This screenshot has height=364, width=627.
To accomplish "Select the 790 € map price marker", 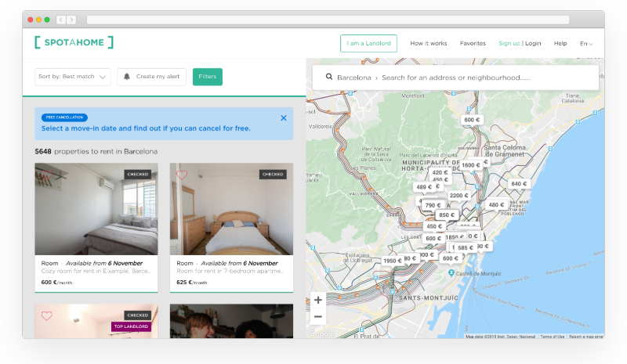I will [433, 205].
